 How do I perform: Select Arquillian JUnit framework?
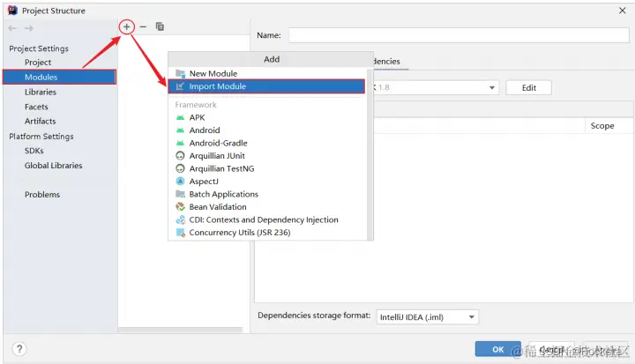(267, 156)
